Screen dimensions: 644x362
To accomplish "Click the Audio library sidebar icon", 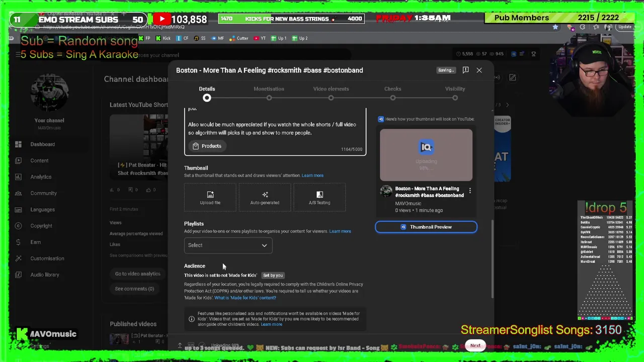I will pyautogui.click(x=18, y=275).
